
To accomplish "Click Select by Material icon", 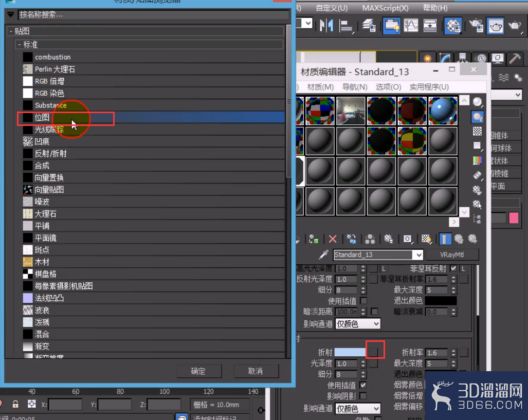I will point(477,205).
